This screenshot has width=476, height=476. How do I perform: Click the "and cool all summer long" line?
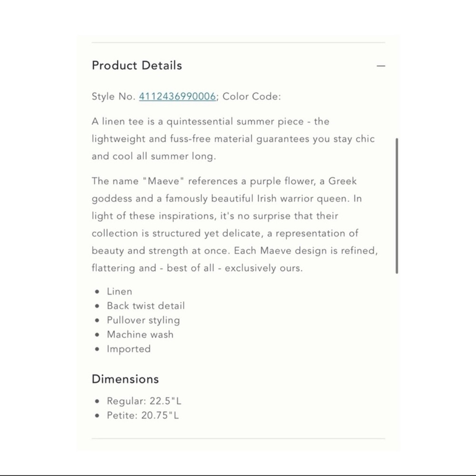(154, 156)
